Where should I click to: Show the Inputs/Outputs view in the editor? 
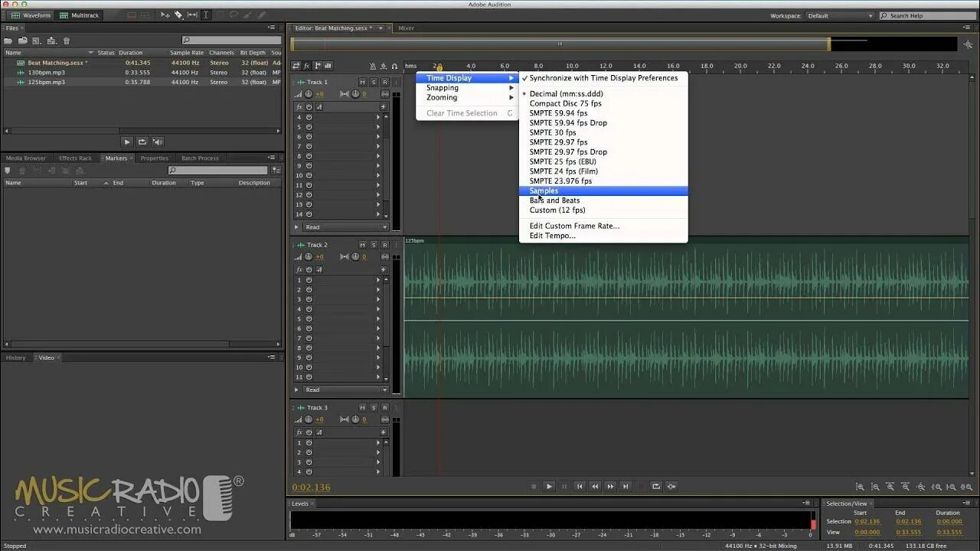point(296,67)
